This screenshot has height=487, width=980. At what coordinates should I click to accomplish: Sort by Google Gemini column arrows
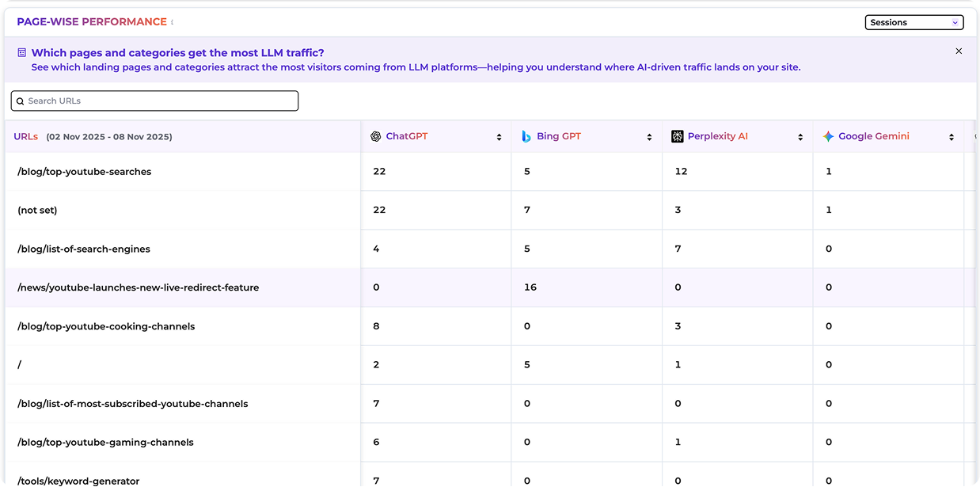951,137
